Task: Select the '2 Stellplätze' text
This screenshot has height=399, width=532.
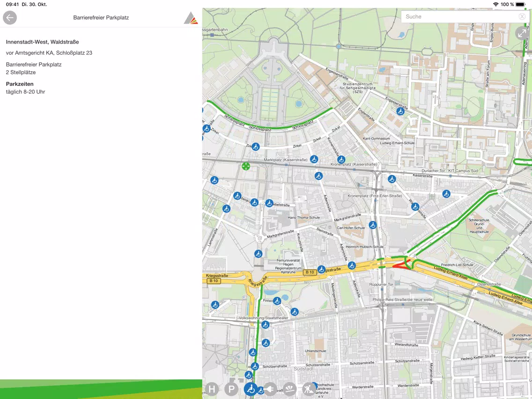Action: coord(21,72)
